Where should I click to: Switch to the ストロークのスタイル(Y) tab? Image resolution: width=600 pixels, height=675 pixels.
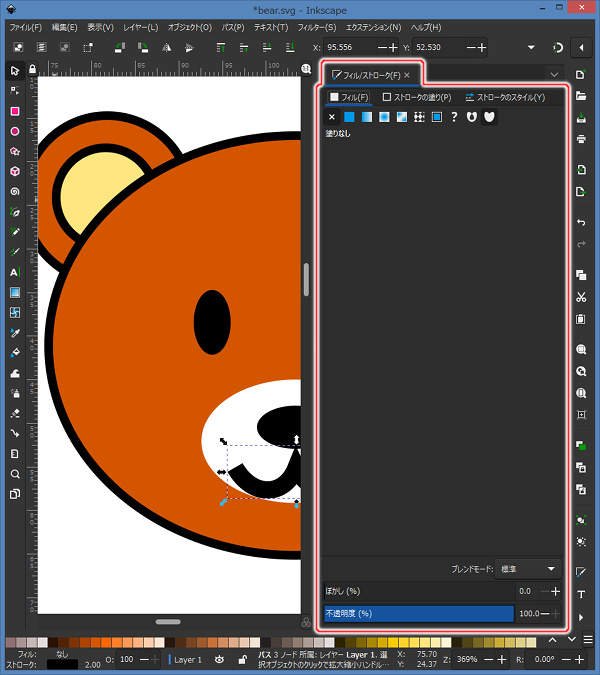(504, 97)
